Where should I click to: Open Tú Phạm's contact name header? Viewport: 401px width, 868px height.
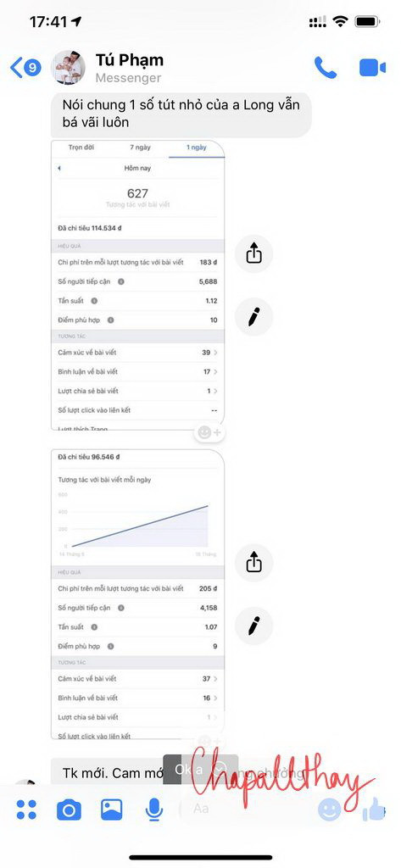[129, 60]
